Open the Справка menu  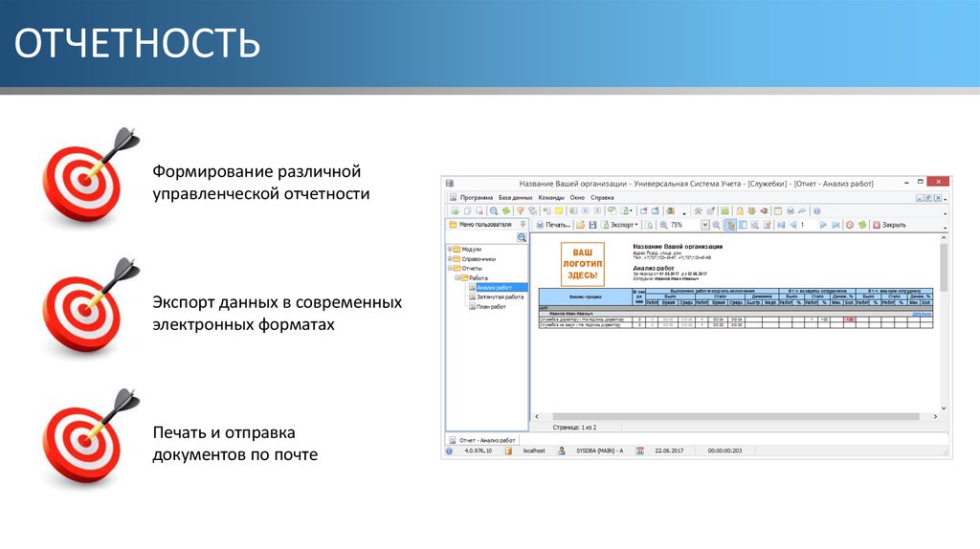[602, 197]
